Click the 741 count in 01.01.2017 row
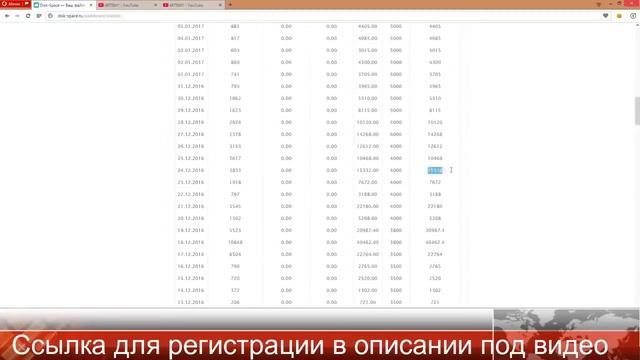 (x=235, y=74)
